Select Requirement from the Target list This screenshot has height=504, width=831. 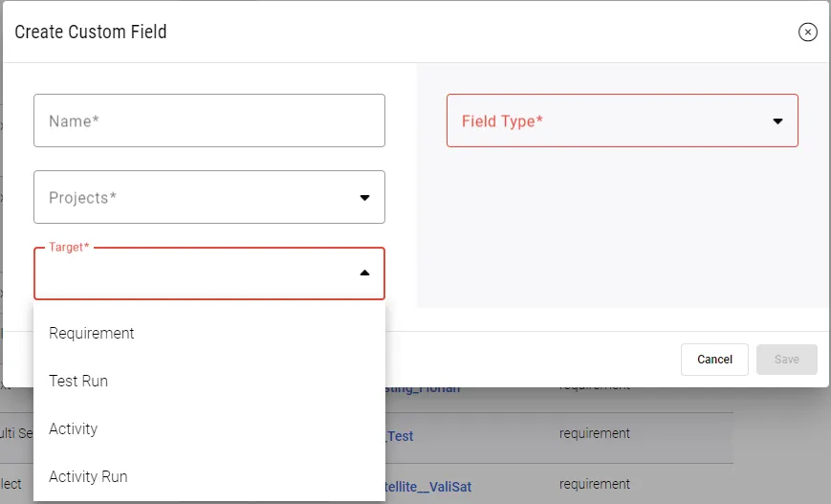[x=92, y=333]
